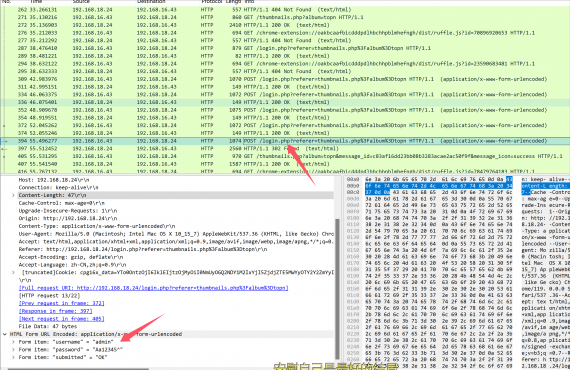Select packet 309 POST login.php row
The height and width of the screenshot is (370, 570).
tap(285, 79)
